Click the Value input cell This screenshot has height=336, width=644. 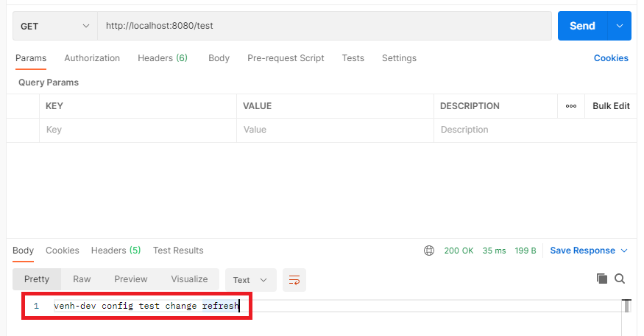click(335, 130)
